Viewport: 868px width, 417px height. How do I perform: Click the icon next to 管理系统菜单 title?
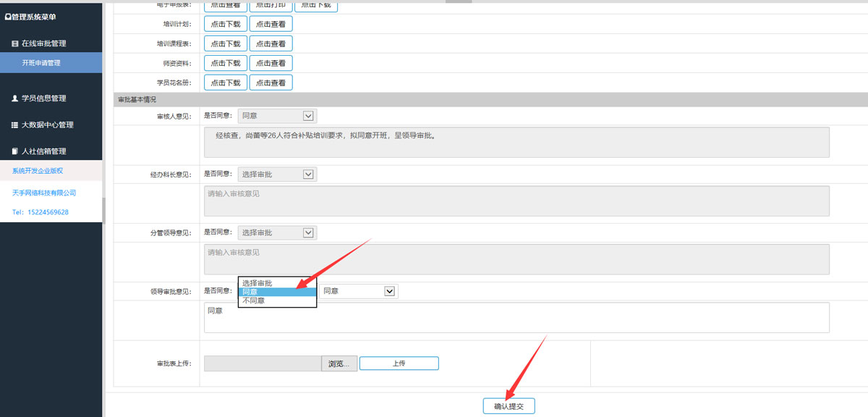[x=7, y=17]
